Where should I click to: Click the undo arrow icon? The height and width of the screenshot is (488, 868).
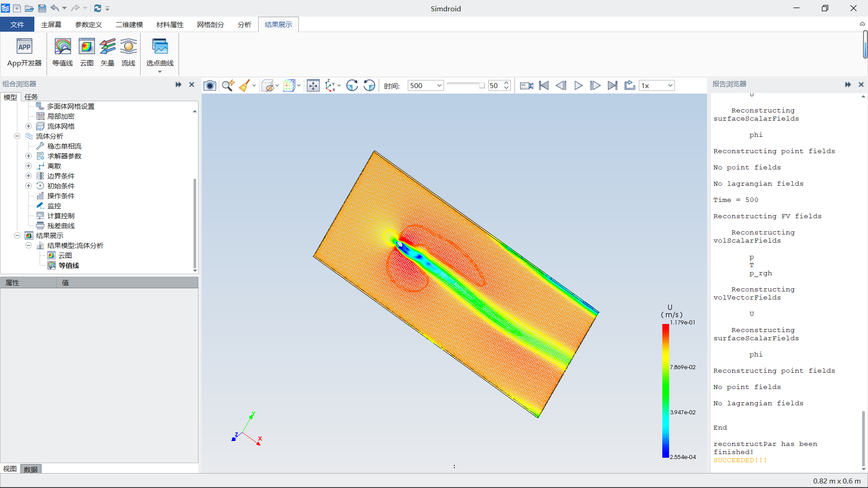pos(55,8)
